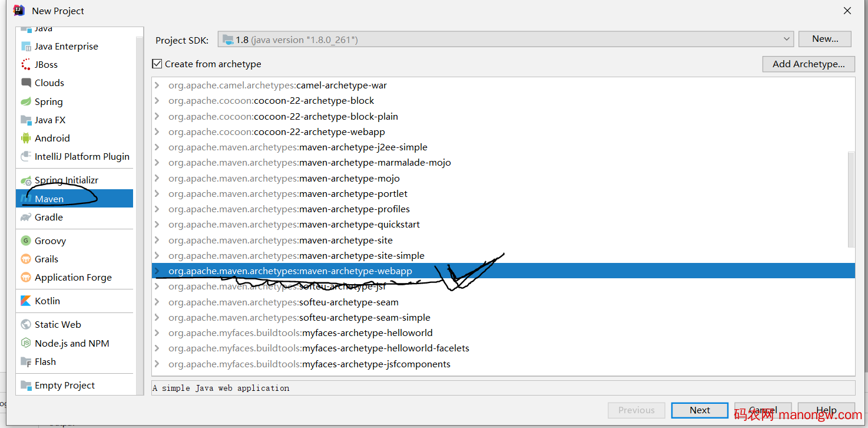Open the Project SDK dropdown
Screen dimensions: 868x428
coord(787,38)
